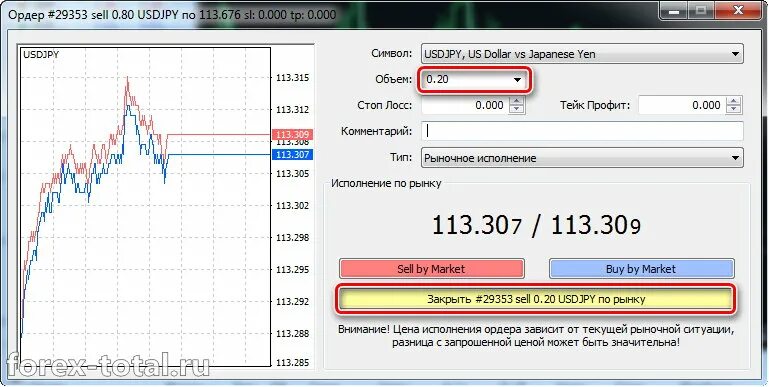769x387 pixels.
Task: Increase Тейк Профит value with up arrow
Action: tap(734, 101)
